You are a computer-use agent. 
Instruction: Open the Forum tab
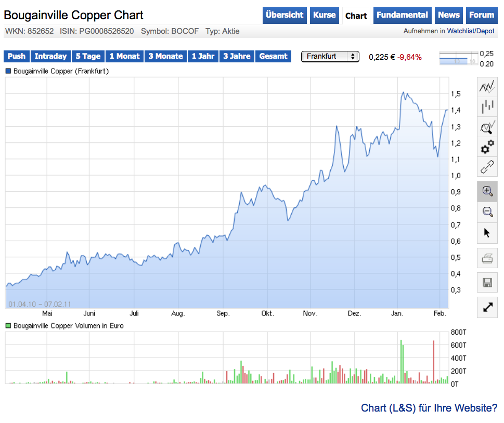(x=481, y=15)
